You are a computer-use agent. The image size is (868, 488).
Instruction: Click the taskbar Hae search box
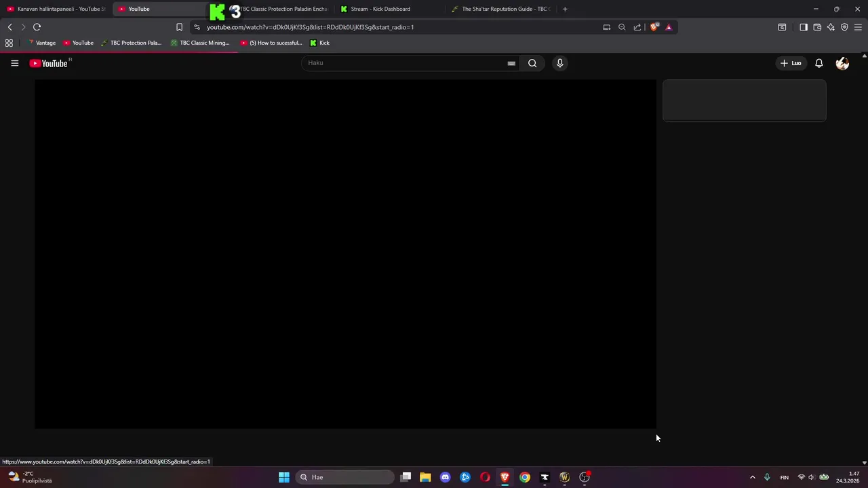coord(346,477)
